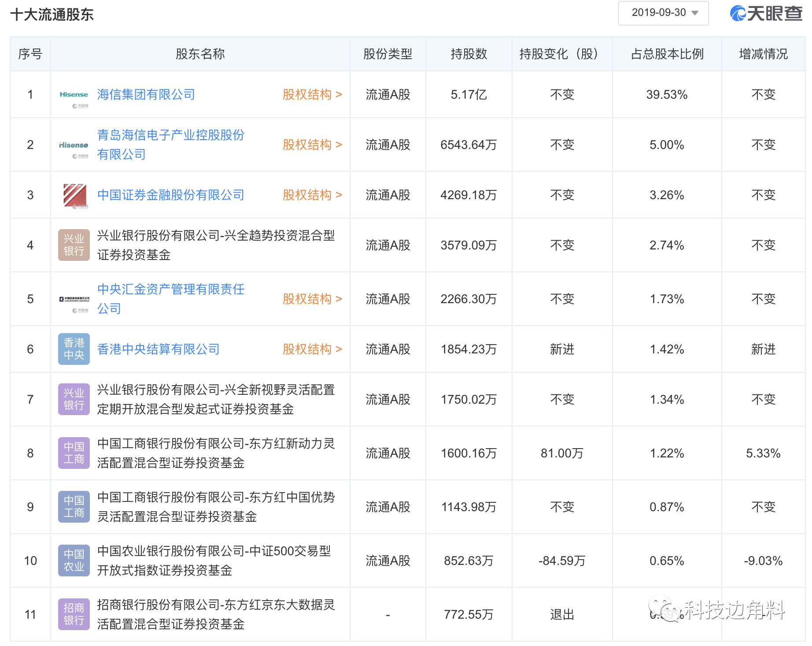
Task: Click the 占总股本比例 column header
Action: 667,54
